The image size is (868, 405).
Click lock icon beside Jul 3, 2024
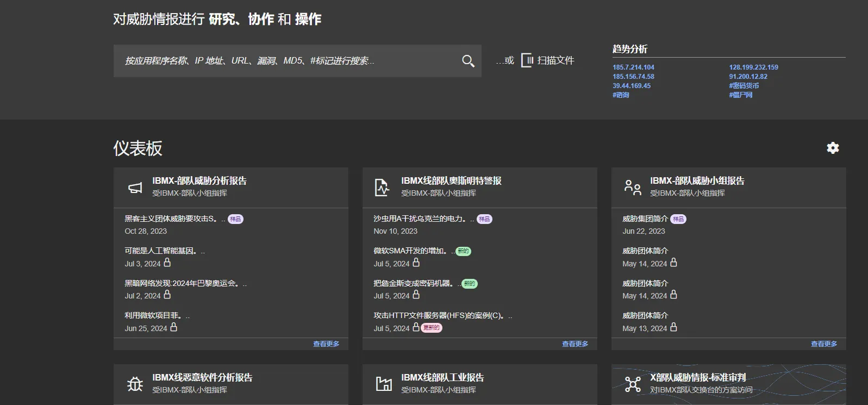(167, 263)
